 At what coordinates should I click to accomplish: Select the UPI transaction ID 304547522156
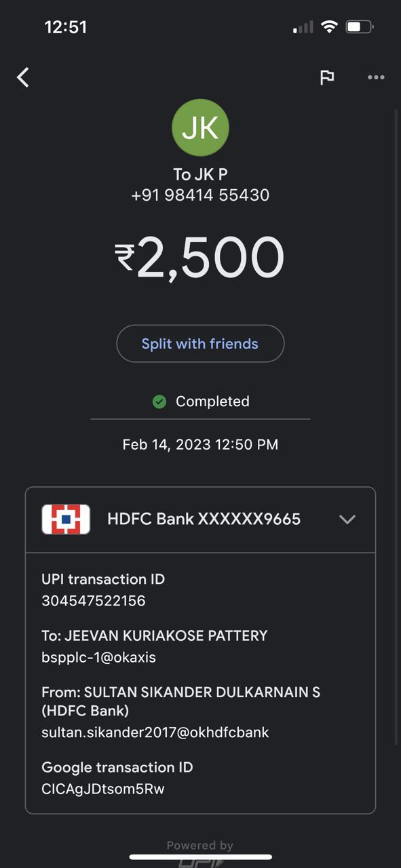pos(94,601)
